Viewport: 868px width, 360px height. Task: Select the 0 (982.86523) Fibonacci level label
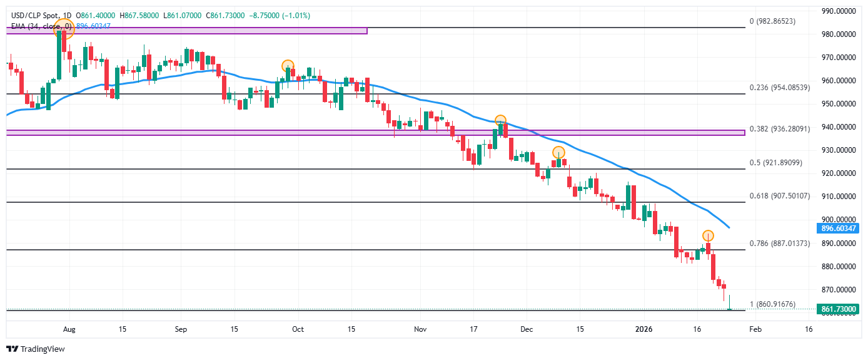coord(781,21)
